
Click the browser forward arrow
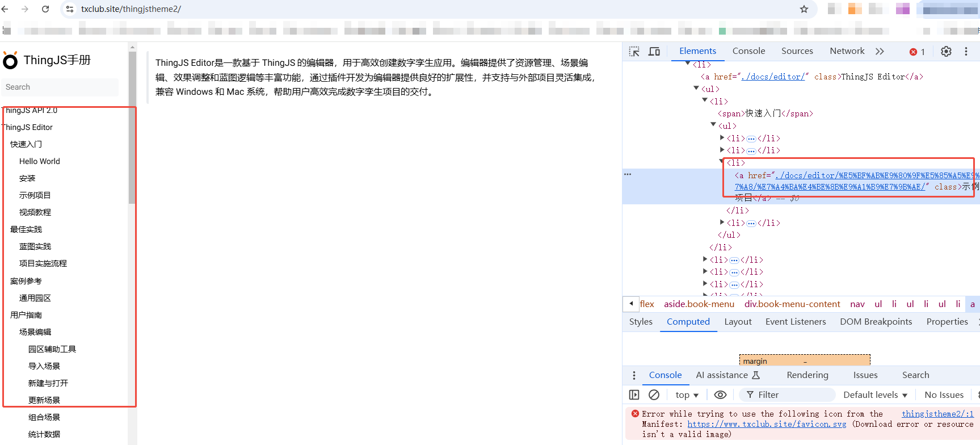pos(25,9)
